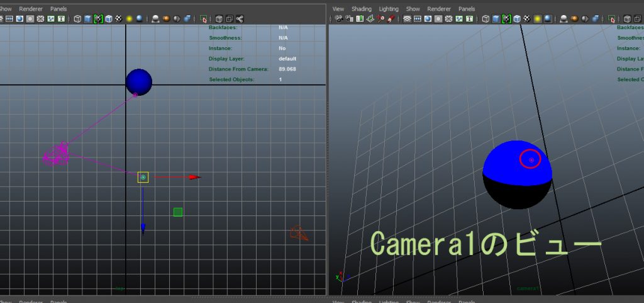Open Lighting menu in camera1 panel
Image resolution: width=644 pixels, height=303 pixels.
tap(389, 9)
